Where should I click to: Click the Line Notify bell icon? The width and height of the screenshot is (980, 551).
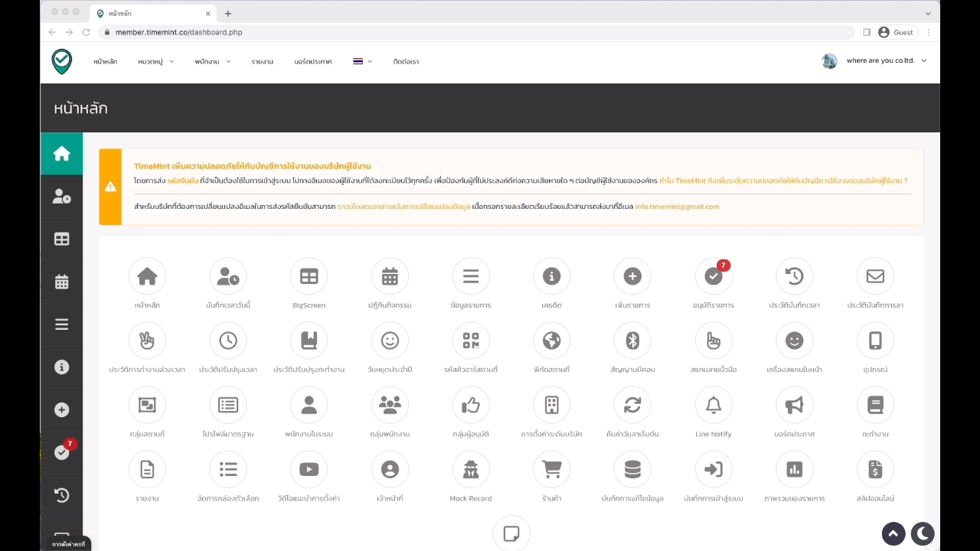pyautogui.click(x=714, y=405)
